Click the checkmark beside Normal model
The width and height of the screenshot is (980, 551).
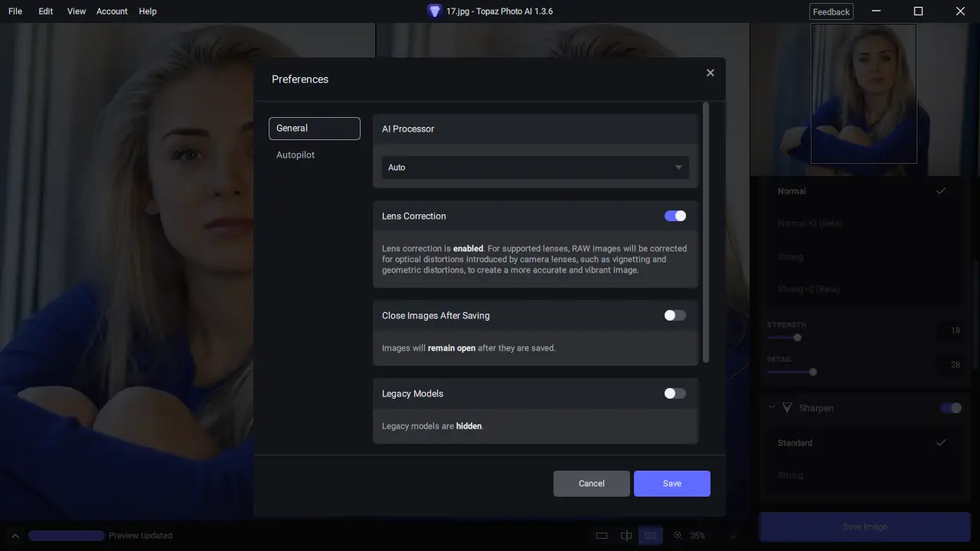point(941,191)
